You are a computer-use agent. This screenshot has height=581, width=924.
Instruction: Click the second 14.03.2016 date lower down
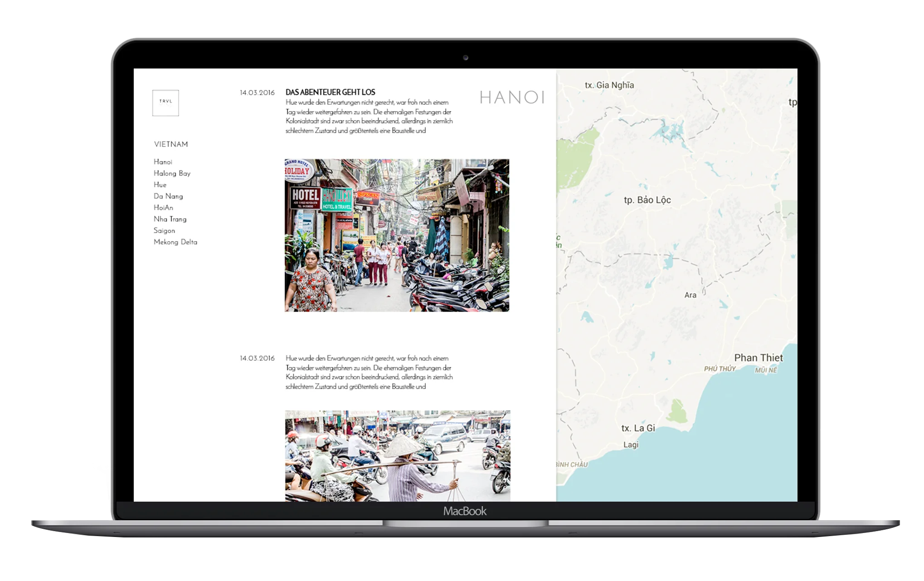257,358
